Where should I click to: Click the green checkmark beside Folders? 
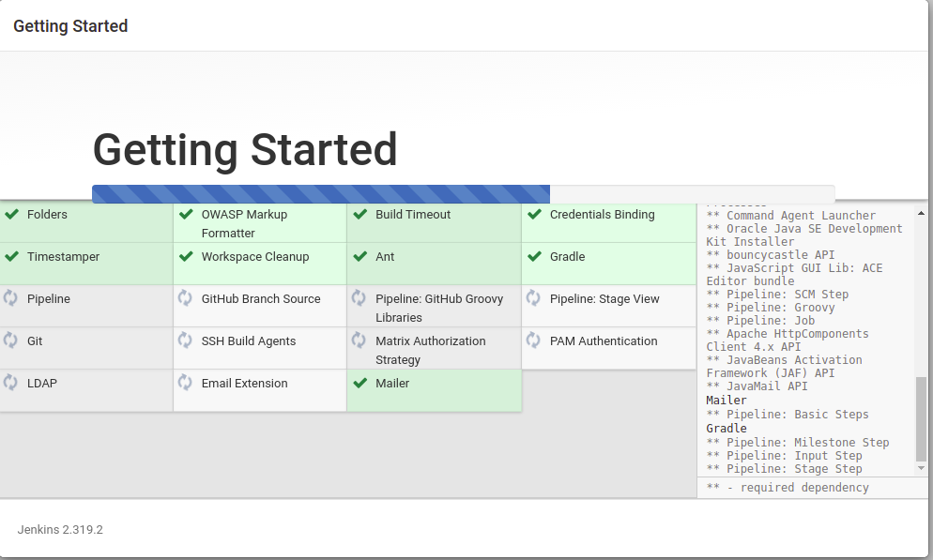[x=12, y=214]
